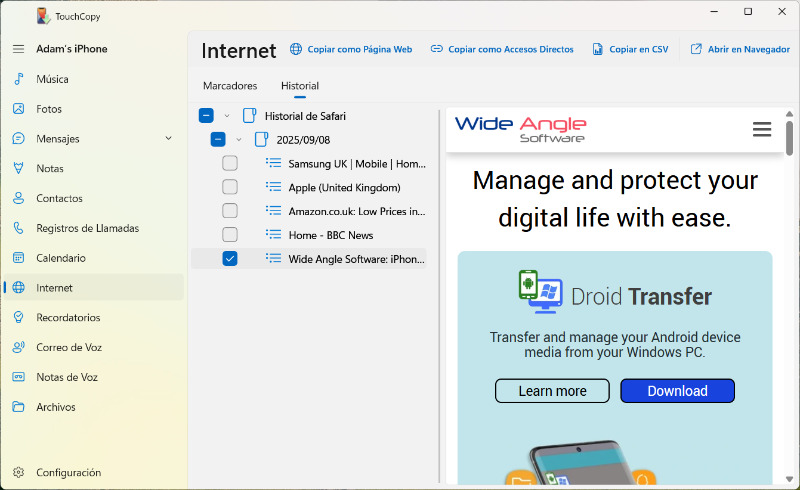
Task: Click Copiar como Página Web
Action: pos(351,49)
